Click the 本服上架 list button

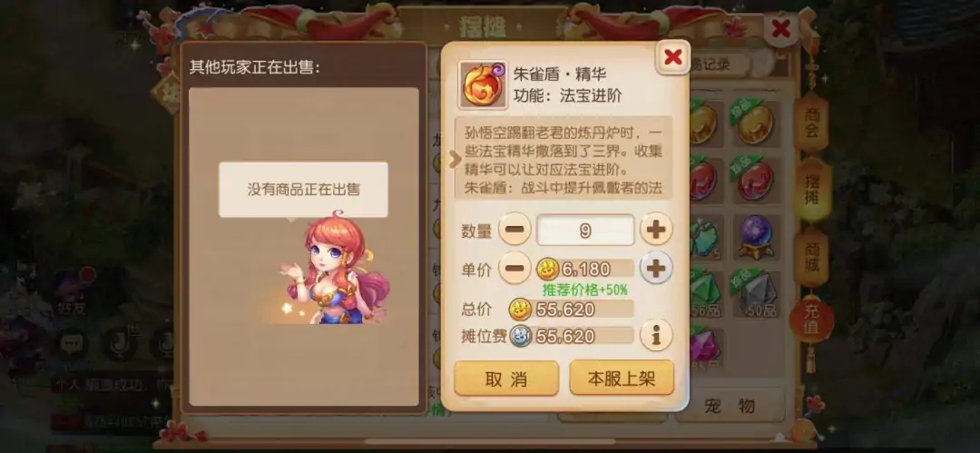(x=622, y=378)
